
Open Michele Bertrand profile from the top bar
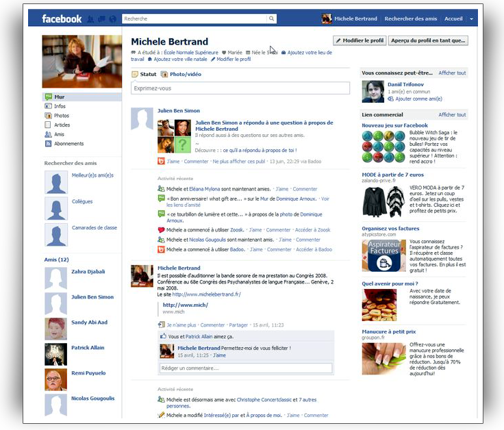[x=349, y=18]
